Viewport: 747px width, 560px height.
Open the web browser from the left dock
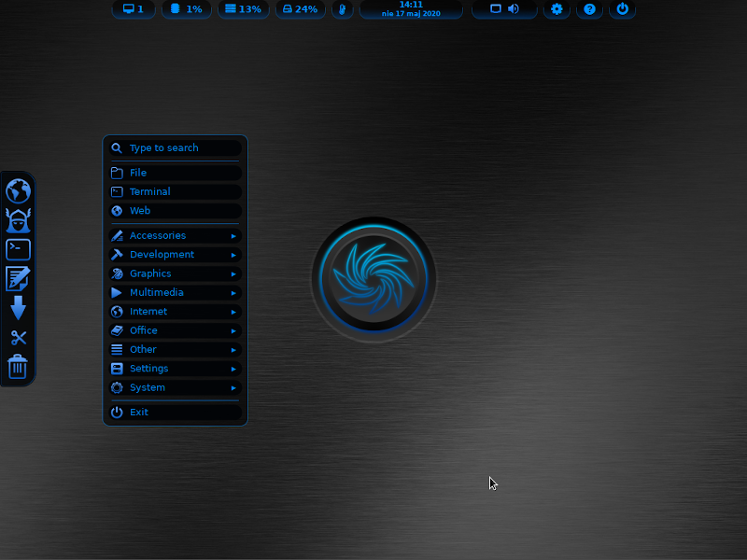[x=19, y=190]
